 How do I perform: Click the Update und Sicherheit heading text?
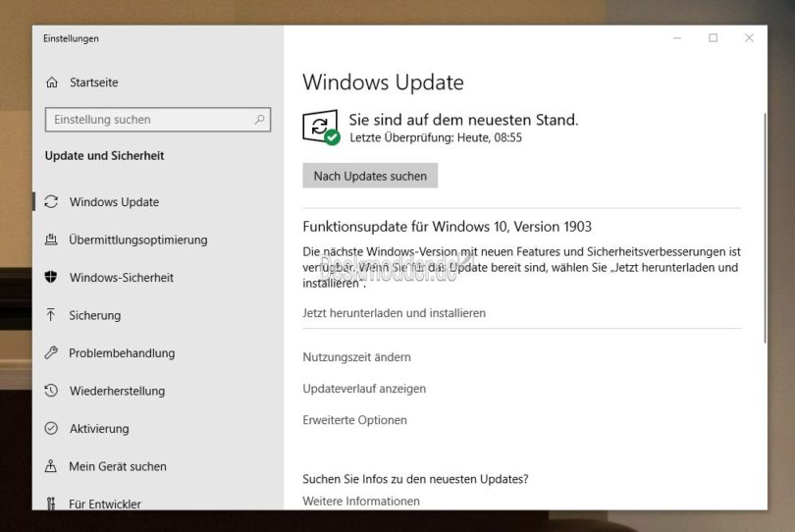tap(104, 156)
